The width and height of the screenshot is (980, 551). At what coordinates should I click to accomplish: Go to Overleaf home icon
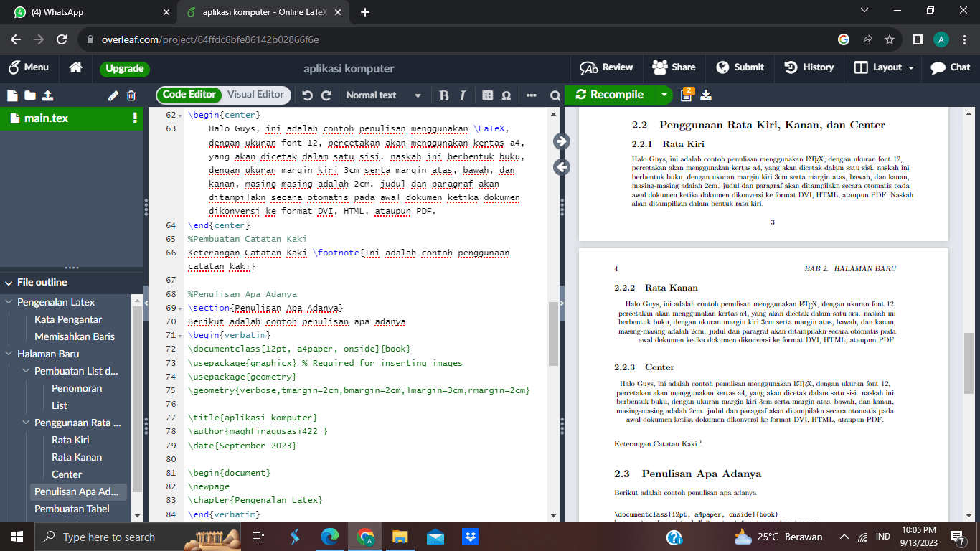coord(75,67)
